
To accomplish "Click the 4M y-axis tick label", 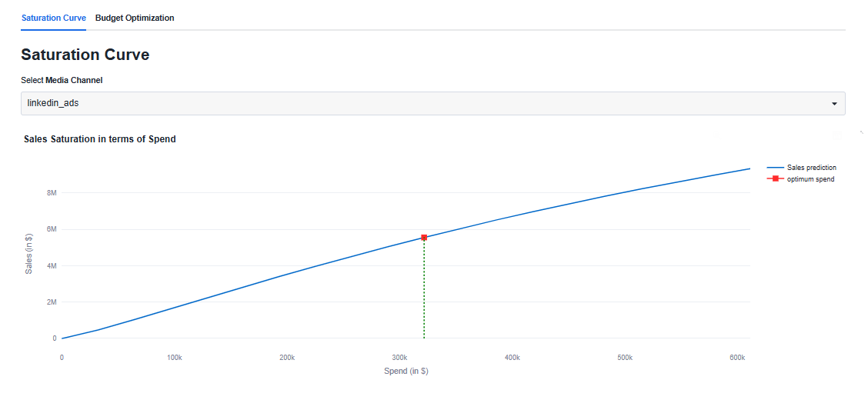I will coord(52,266).
